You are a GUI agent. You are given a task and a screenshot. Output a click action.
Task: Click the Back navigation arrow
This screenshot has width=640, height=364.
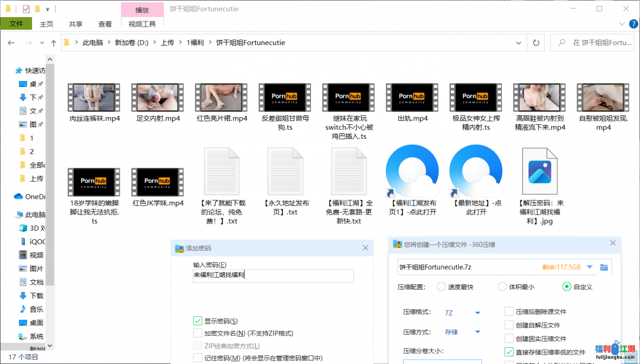coord(11,43)
